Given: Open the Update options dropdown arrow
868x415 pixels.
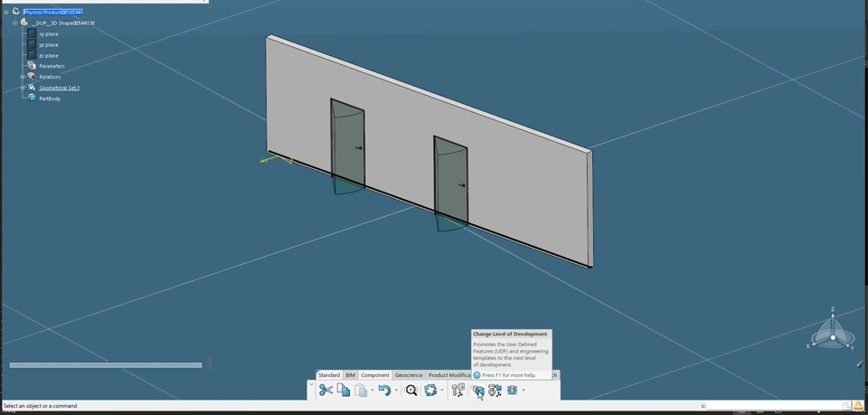Looking at the screenshot, I should (442, 390).
